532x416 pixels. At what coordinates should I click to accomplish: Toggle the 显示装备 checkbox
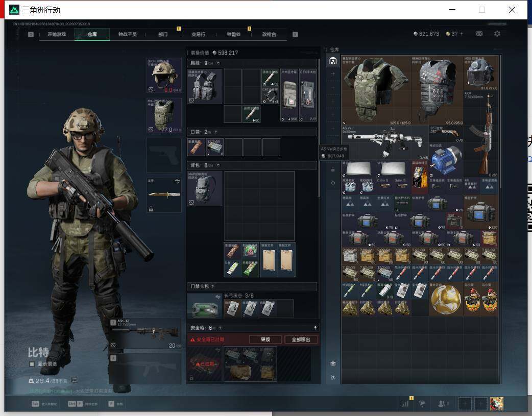coord(32,364)
